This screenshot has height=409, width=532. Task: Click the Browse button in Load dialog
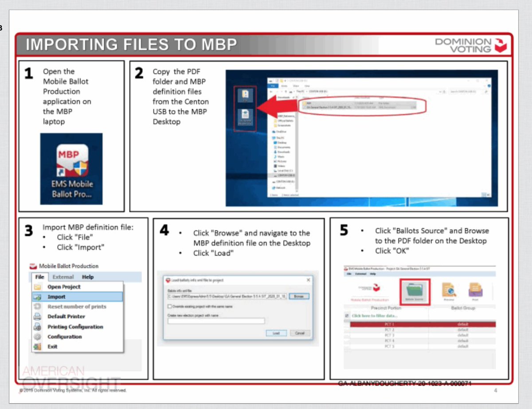(299, 296)
